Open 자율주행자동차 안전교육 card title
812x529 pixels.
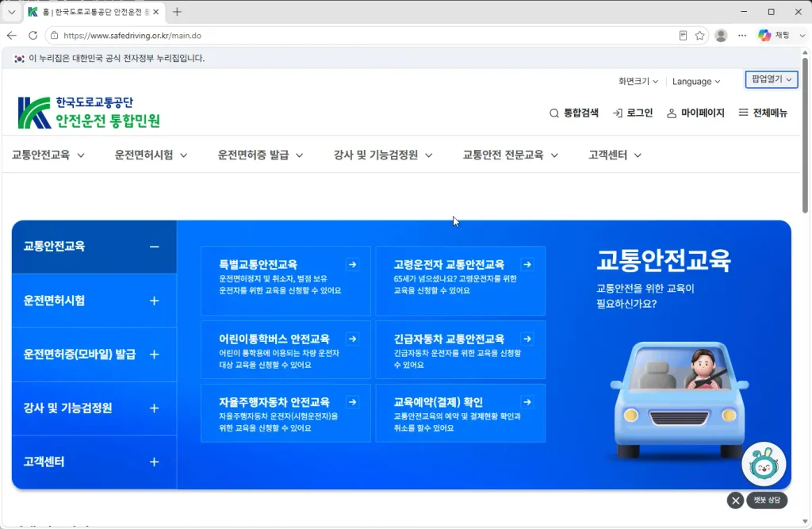274,402
